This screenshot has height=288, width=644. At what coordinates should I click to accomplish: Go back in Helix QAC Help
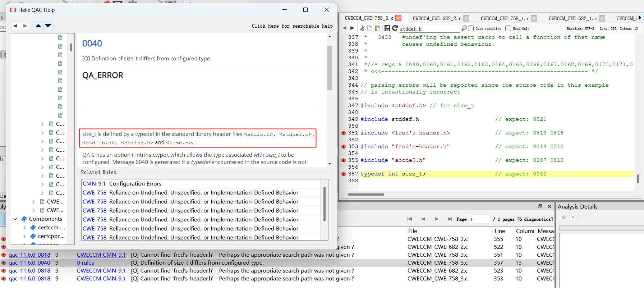15,26
